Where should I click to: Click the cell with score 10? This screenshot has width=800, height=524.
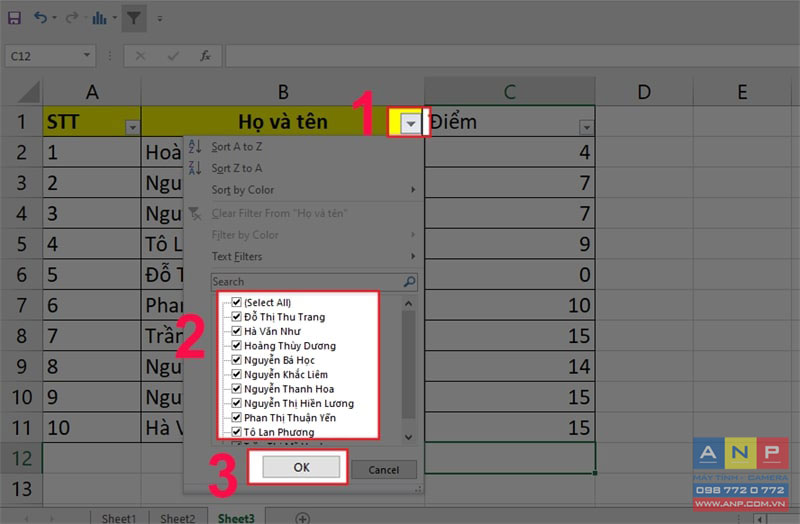tap(510, 305)
